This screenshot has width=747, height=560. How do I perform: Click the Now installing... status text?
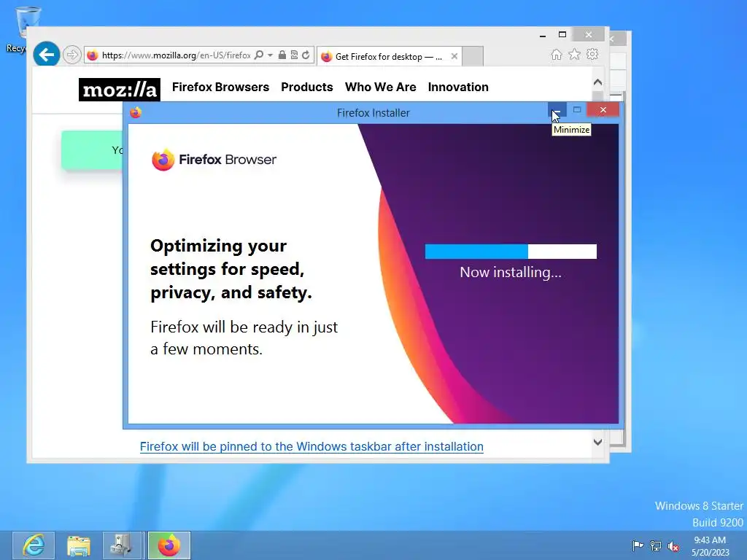click(511, 273)
